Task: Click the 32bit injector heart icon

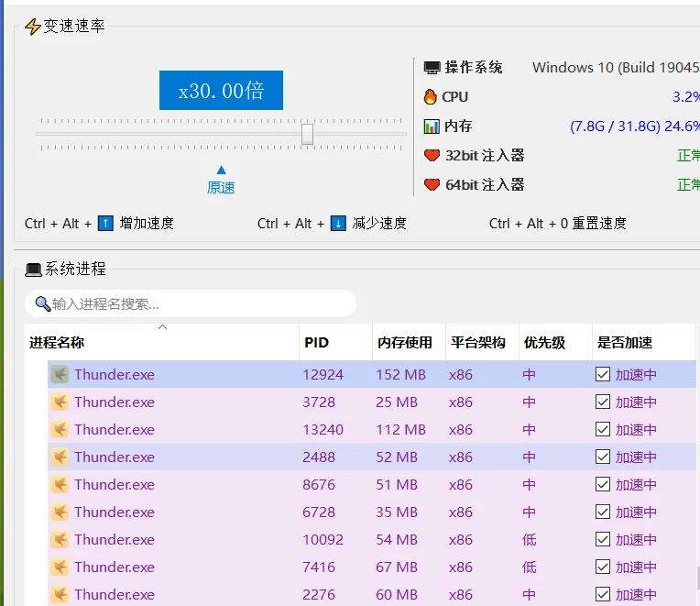Action: pyautogui.click(x=432, y=156)
